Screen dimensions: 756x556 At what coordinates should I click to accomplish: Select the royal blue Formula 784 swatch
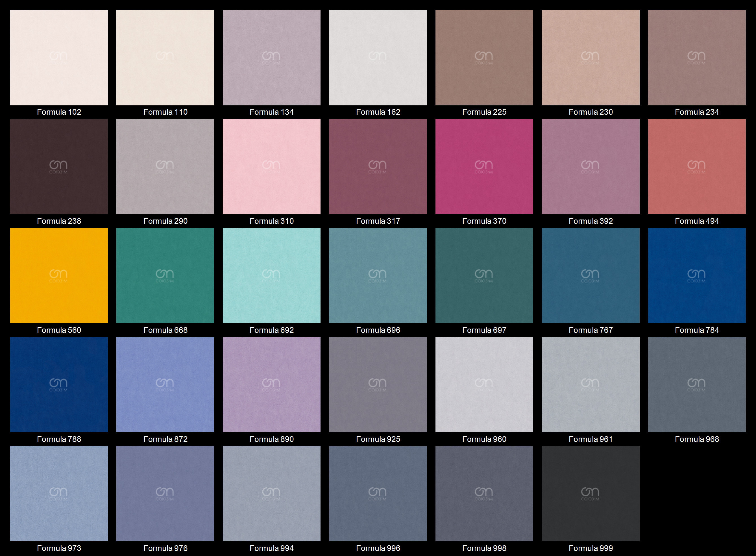tap(697, 276)
